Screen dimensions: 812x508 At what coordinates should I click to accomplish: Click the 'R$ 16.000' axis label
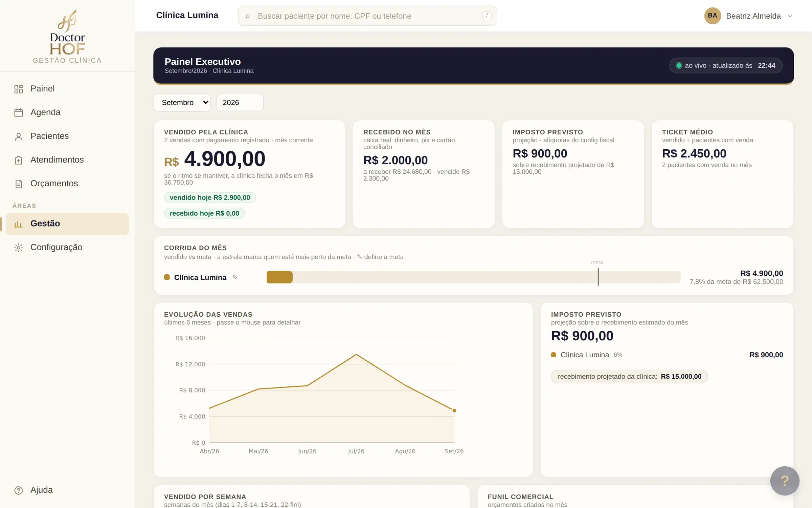tap(190, 338)
